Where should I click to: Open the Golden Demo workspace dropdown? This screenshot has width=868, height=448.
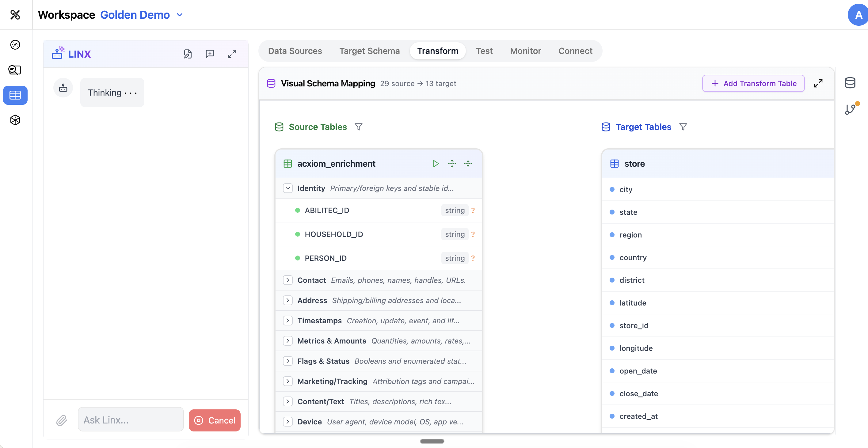pos(180,15)
